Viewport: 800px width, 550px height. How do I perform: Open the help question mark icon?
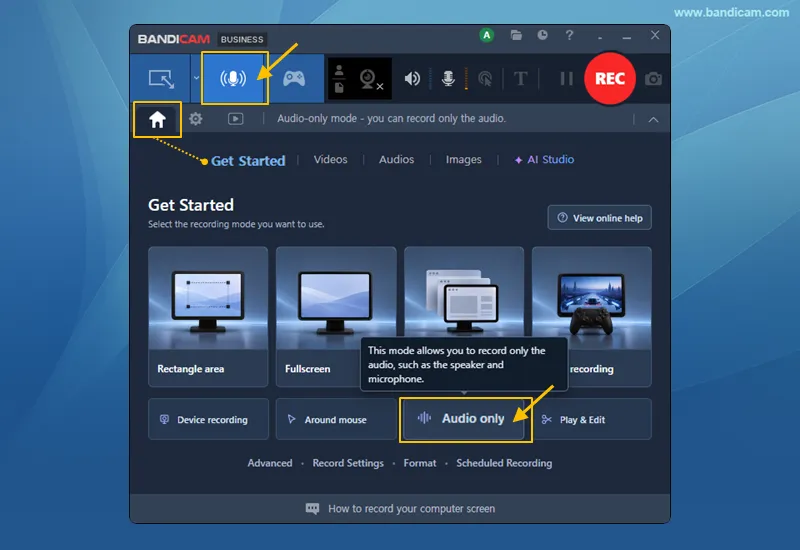point(569,35)
